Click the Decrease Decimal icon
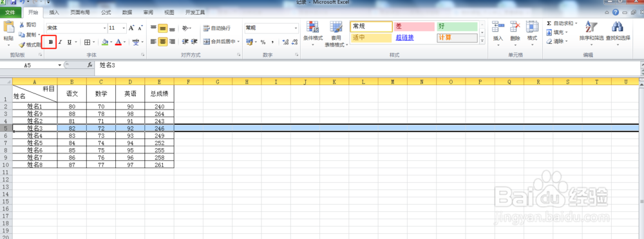Viewport: 644px width, 239px height. [294, 42]
